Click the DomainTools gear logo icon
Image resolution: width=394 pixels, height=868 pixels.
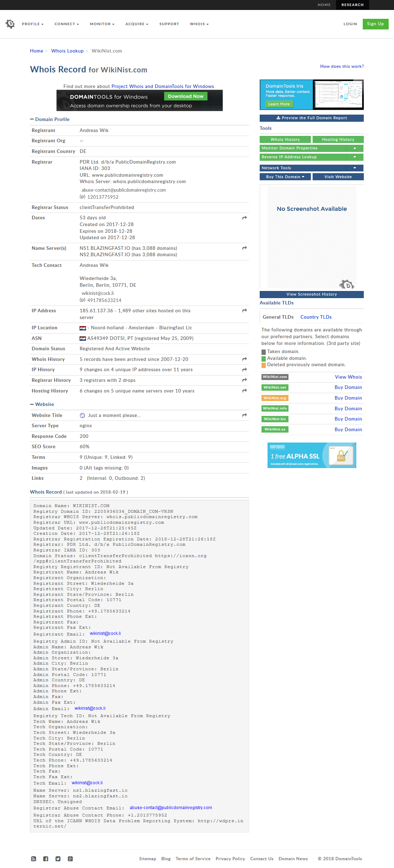(x=10, y=24)
